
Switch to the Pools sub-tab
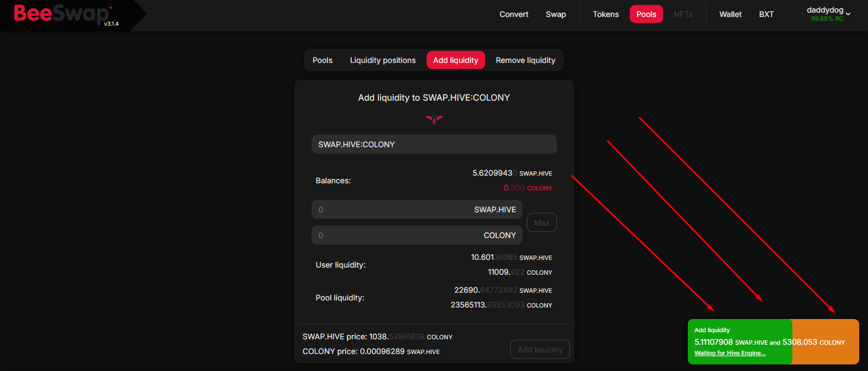(x=323, y=60)
